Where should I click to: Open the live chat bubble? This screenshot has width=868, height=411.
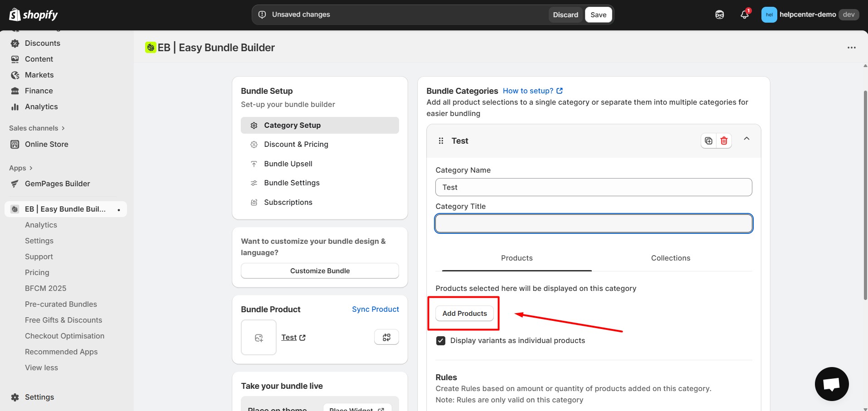831,384
